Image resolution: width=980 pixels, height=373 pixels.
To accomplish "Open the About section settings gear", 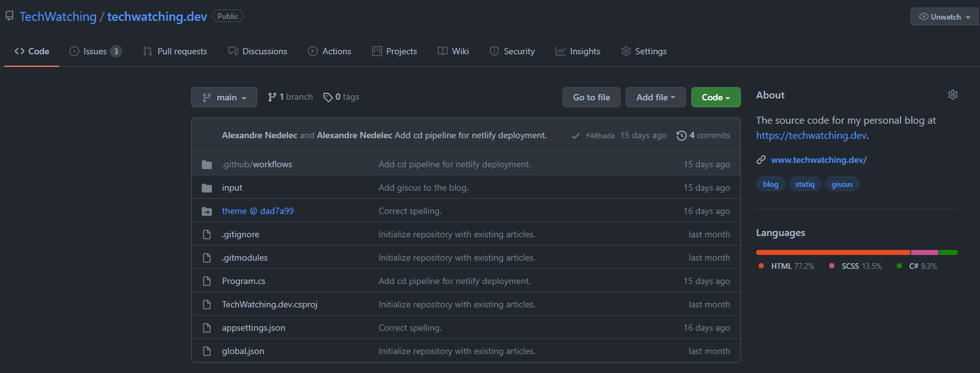I will (x=952, y=94).
